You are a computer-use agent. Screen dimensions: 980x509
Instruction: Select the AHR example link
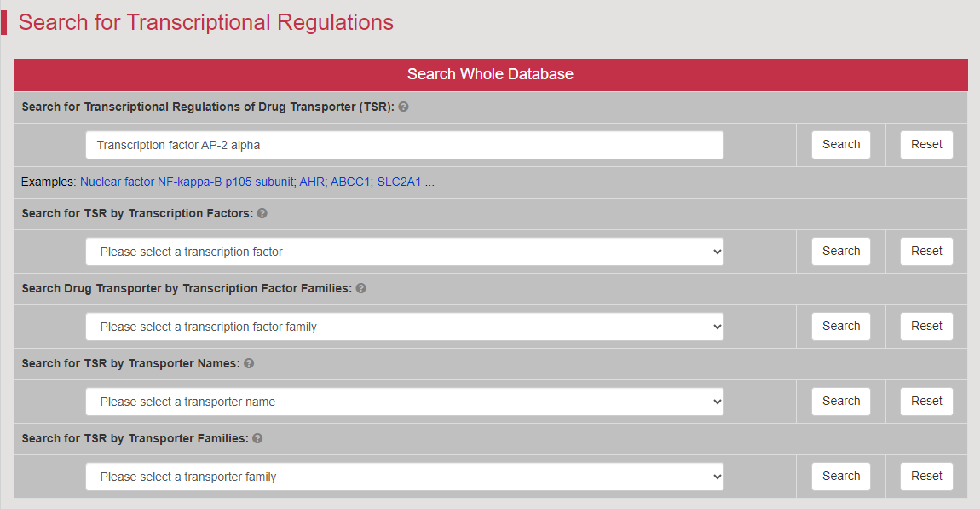tap(312, 182)
